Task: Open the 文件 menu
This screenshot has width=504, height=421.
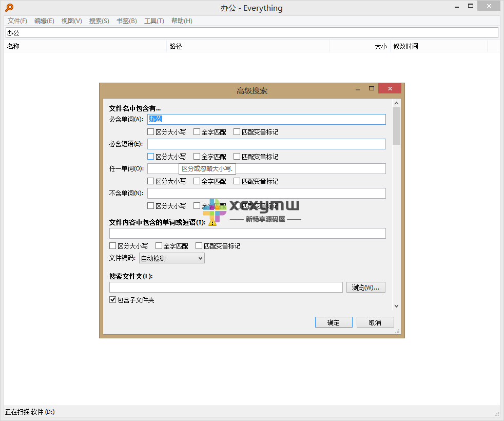Action: coord(16,21)
